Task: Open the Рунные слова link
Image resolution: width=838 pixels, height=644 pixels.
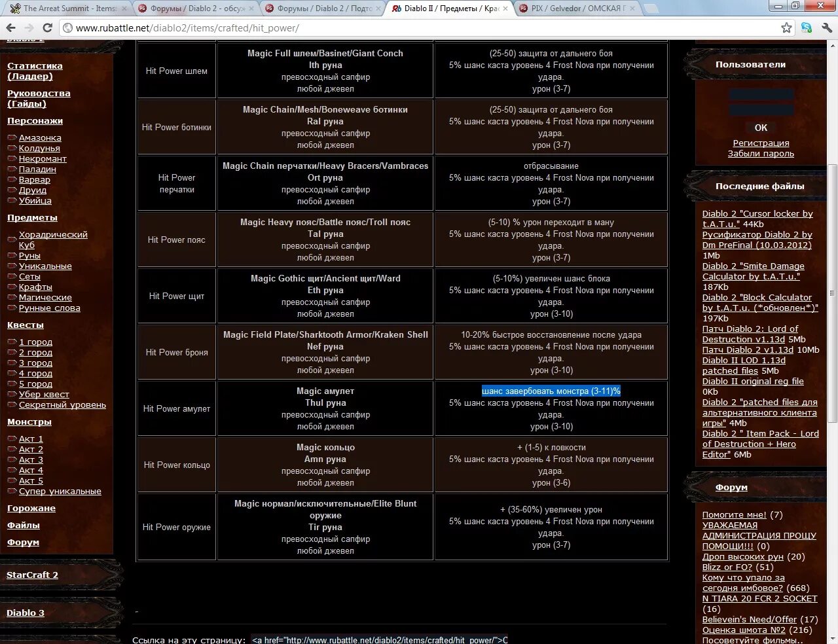Action: tap(50, 308)
